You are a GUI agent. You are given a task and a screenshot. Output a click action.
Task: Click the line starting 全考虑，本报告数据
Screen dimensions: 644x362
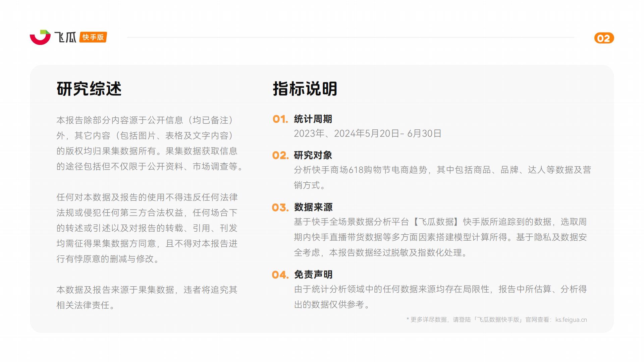(x=381, y=253)
